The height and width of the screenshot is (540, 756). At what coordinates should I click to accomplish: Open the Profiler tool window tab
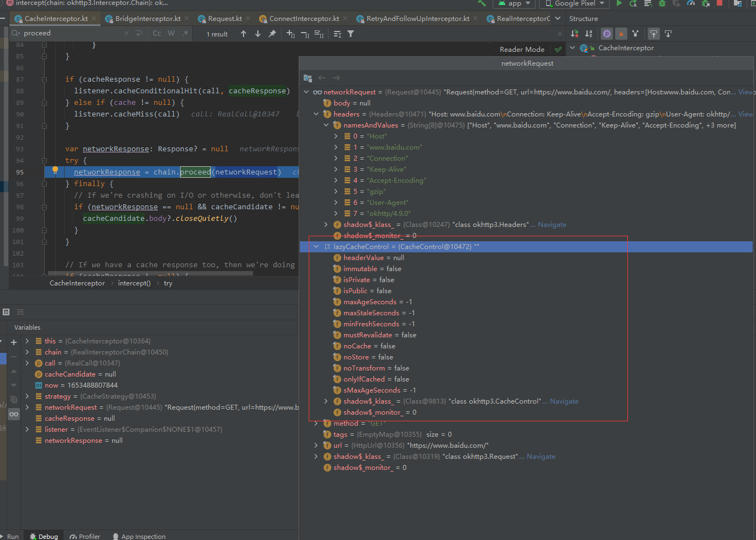84,536
